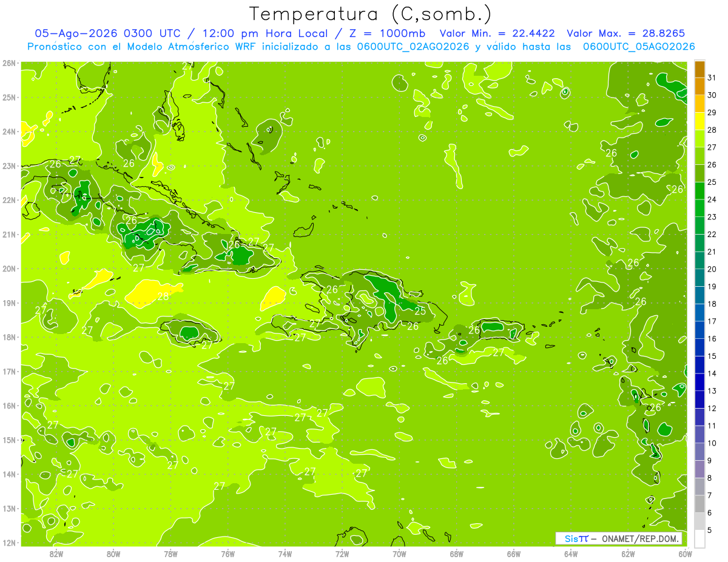Click color bar label '22'

click(x=712, y=235)
